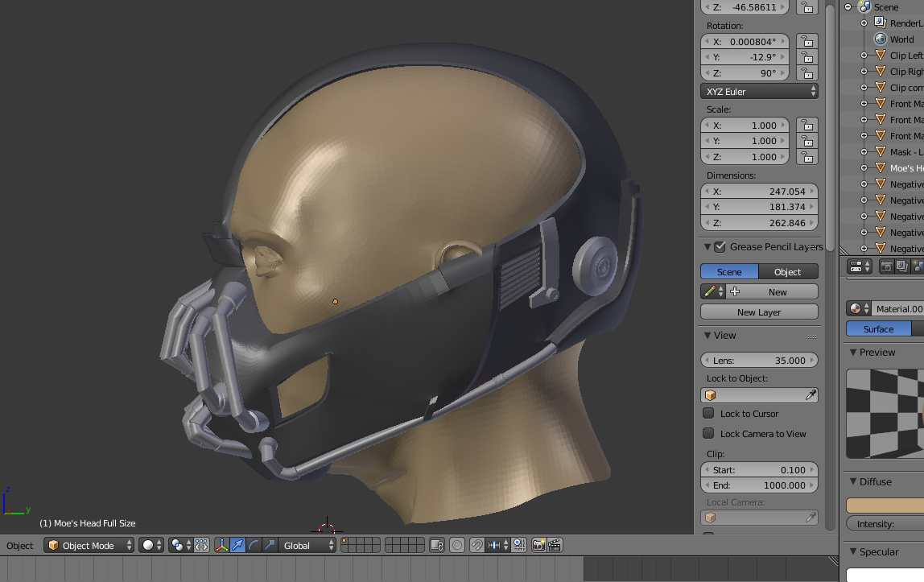Toggle the proportional editing circle icon
The height and width of the screenshot is (582, 924).
(457, 546)
